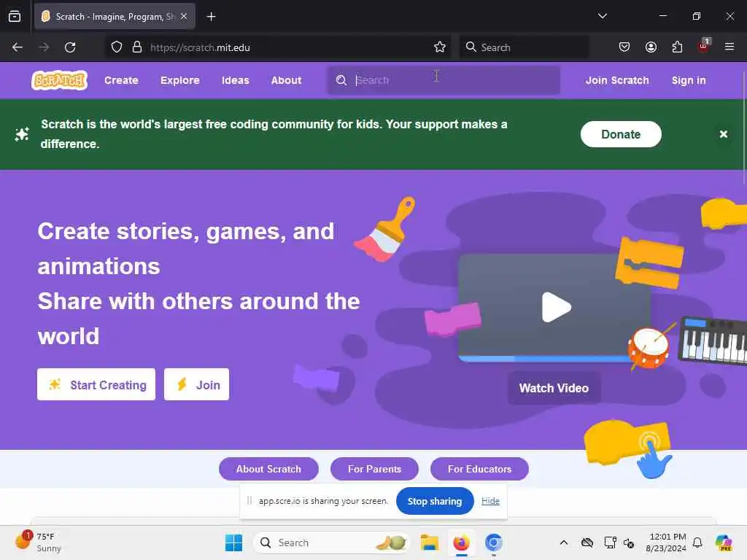Click the cloud sync tray icon
Screen dimensions: 747x560
587,542
